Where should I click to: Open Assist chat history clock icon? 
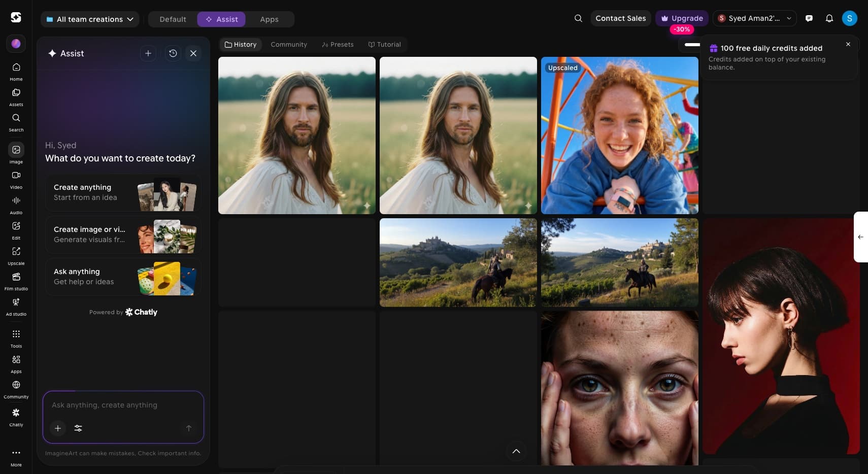173,53
